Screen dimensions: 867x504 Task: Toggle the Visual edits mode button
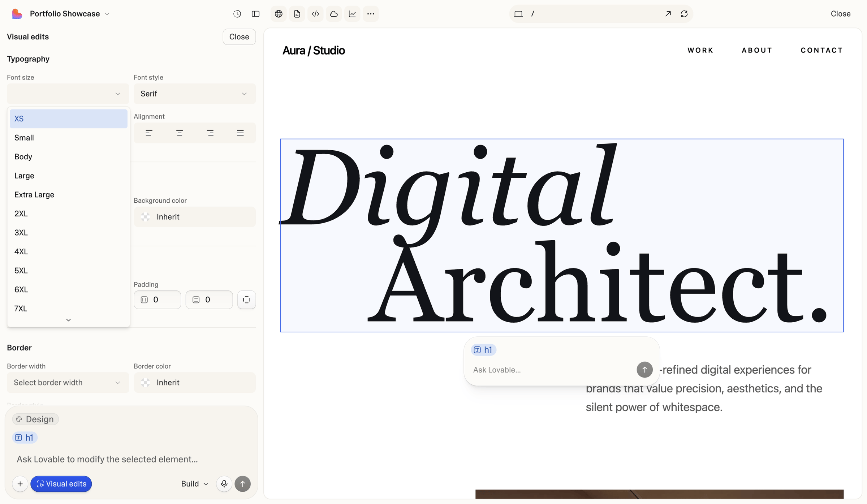tap(61, 484)
